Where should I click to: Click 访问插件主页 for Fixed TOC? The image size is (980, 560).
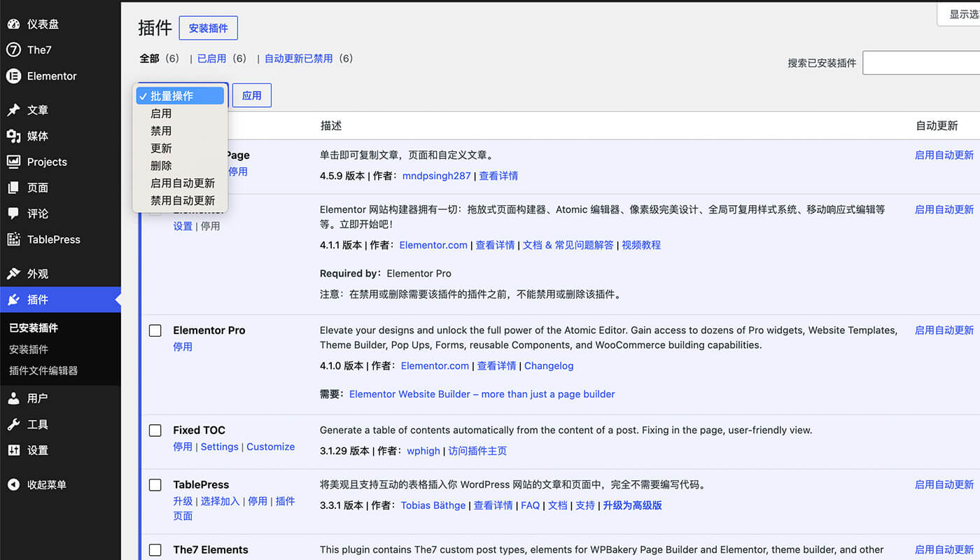click(x=477, y=451)
